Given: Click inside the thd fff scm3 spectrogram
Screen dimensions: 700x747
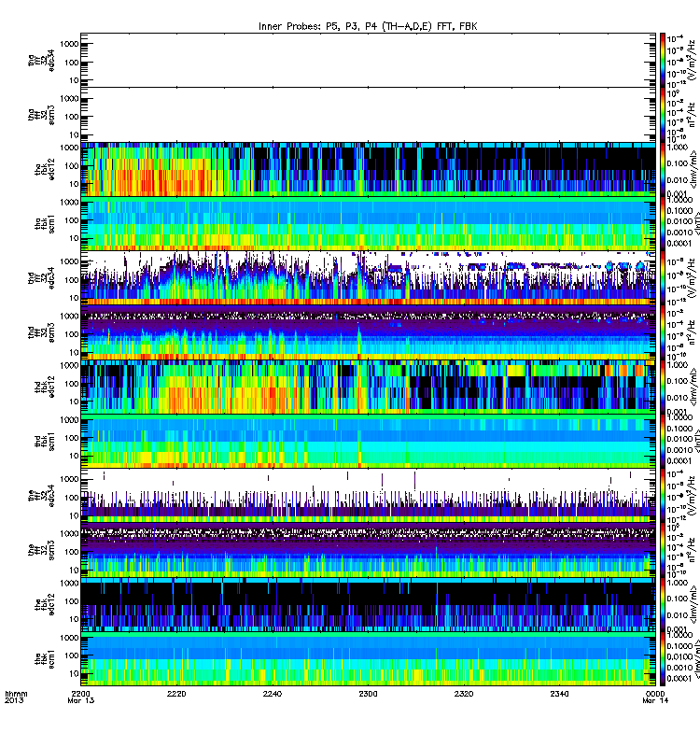Looking at the screenshot, I should (x=368, y=332).
